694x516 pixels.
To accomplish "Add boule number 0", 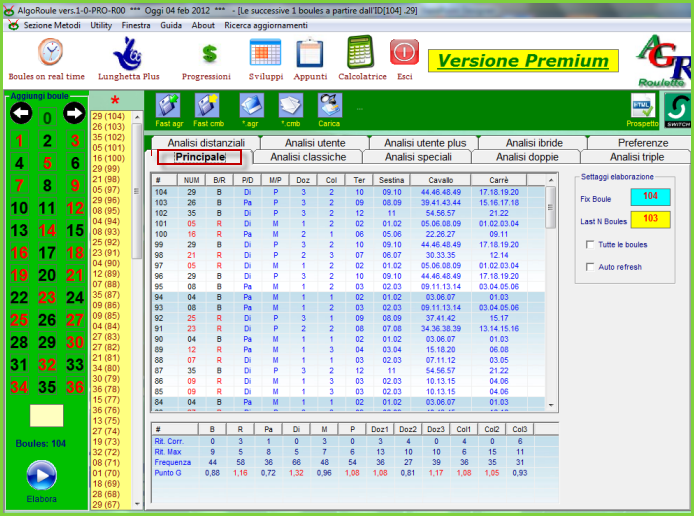I will (47, 118).
